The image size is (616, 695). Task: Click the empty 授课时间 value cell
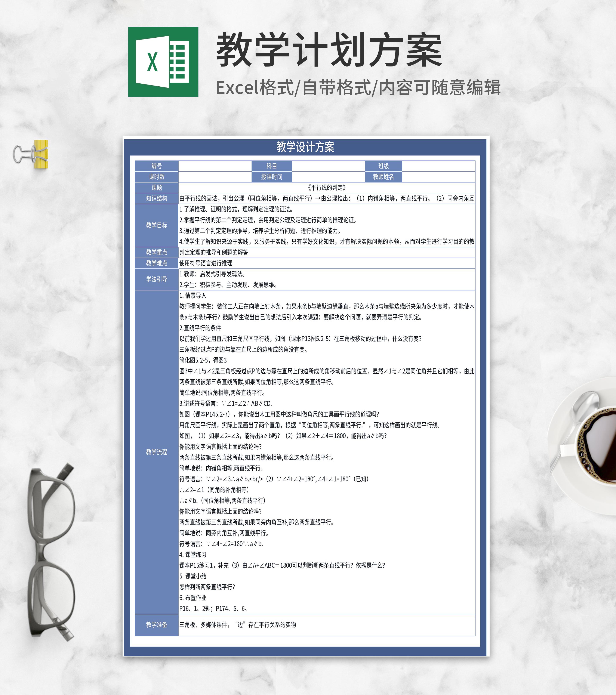coord(328,177)
